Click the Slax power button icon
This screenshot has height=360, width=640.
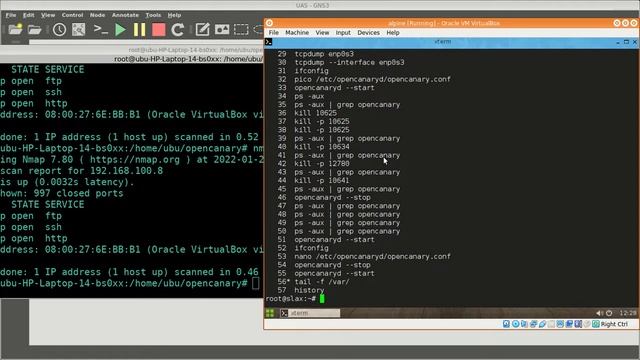(x=609, y=313)
